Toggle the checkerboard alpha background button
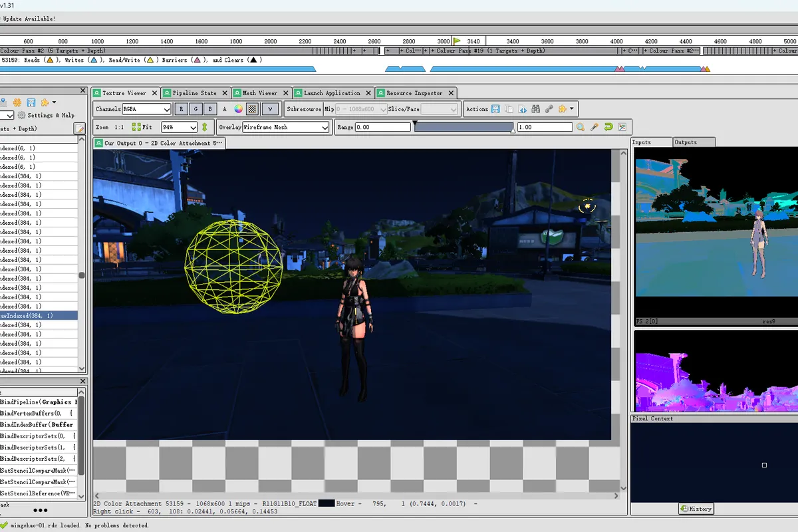 pyautogui.click(x=253, y=109)
